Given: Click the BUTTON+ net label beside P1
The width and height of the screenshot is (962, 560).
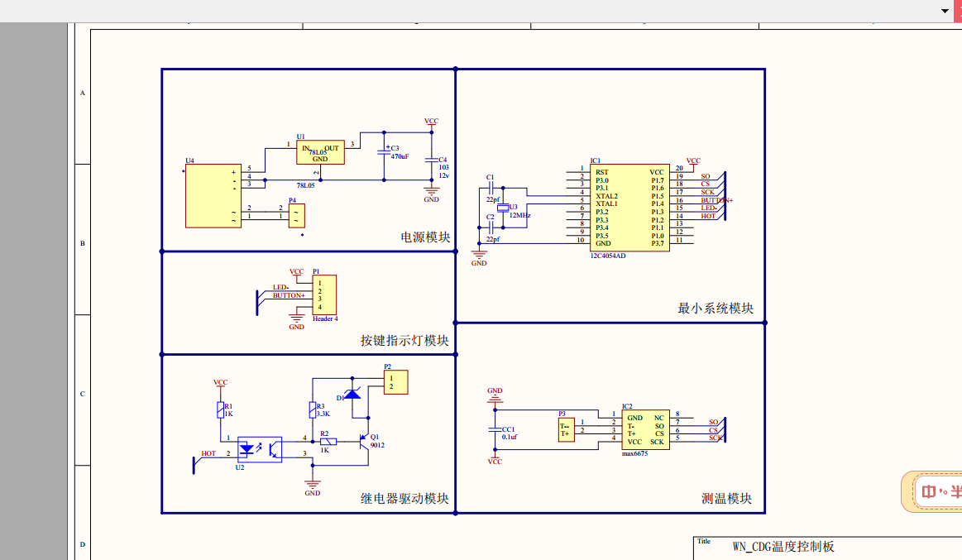Looking at the screenshot, I should tap(289, 295).
